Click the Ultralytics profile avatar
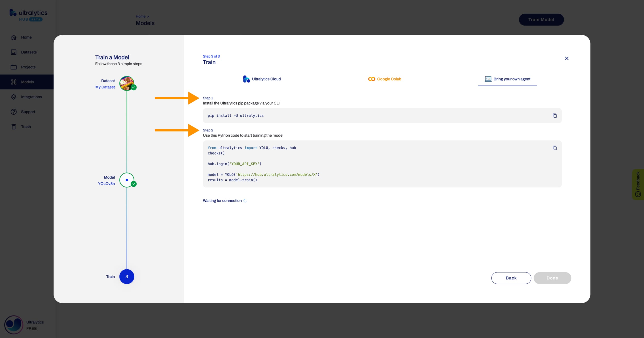This screenshot has width=644, height=338. pos(14,325)
